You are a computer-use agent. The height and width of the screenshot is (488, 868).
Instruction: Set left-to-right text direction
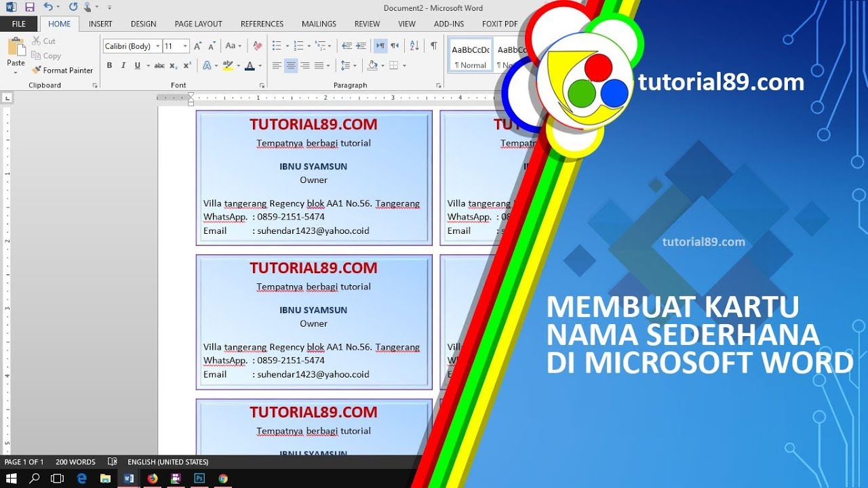tap(380, 46)
